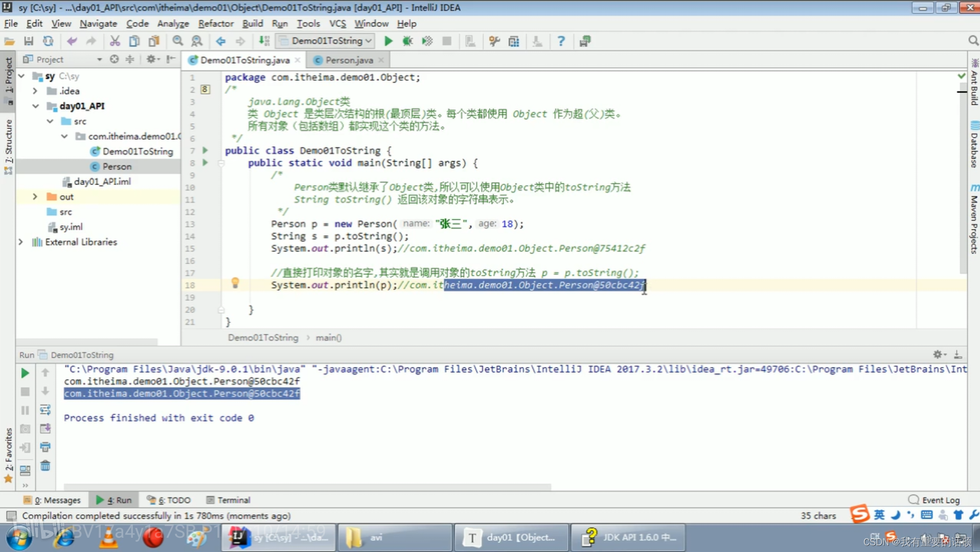Toggle Maven Projects tool window stripe
This screenshot has width=980, height=552.
click(974, 219)
